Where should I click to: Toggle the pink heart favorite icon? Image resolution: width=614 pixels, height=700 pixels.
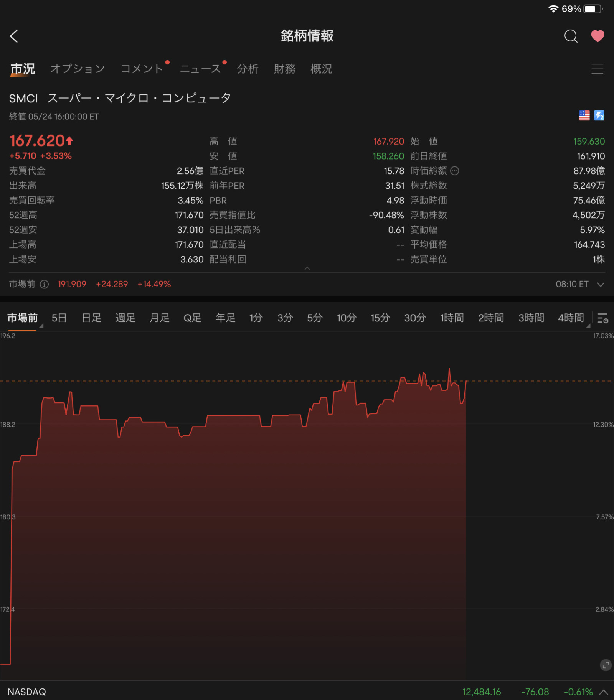pos(597,36)
